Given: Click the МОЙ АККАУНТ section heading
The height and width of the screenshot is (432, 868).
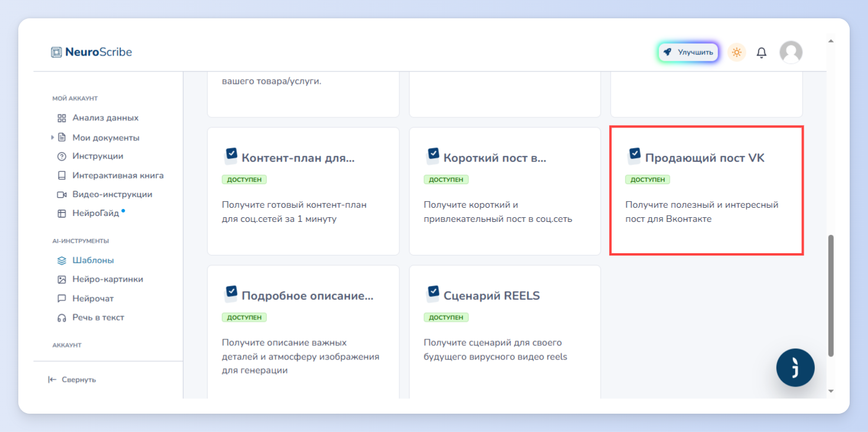Looking at the screenshot, I should point(75,99).
